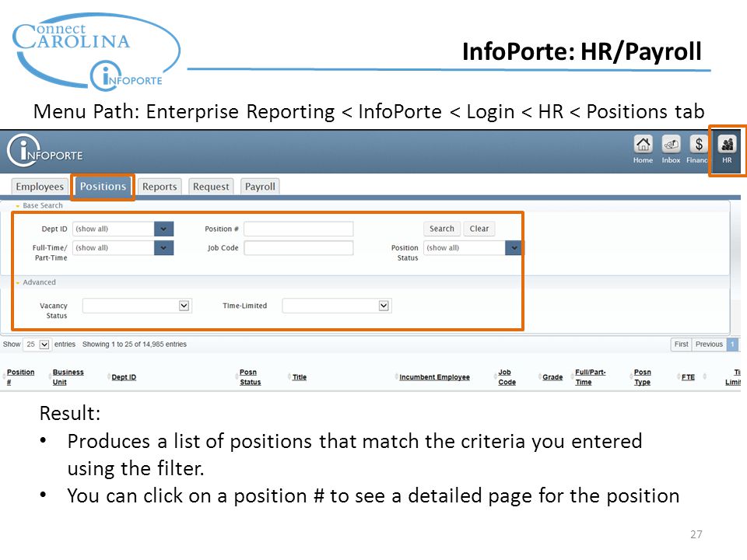Sort by Dept ID column header

(124, 377)
